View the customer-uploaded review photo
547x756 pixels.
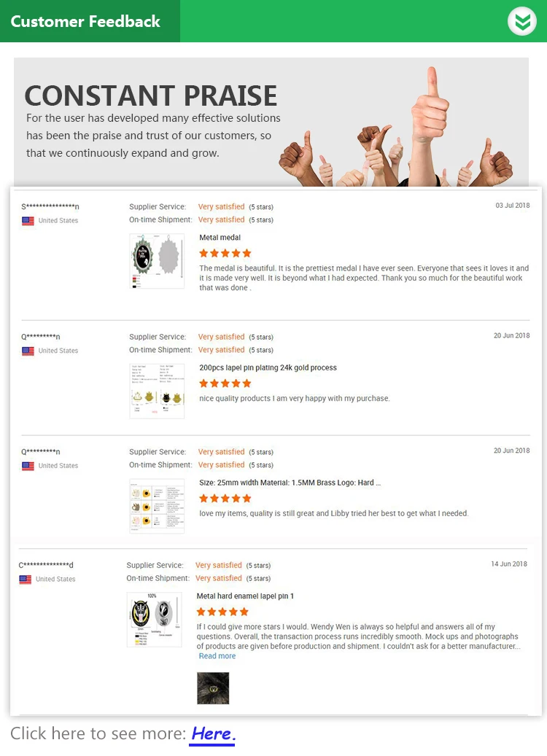click(x=213, y=688)
